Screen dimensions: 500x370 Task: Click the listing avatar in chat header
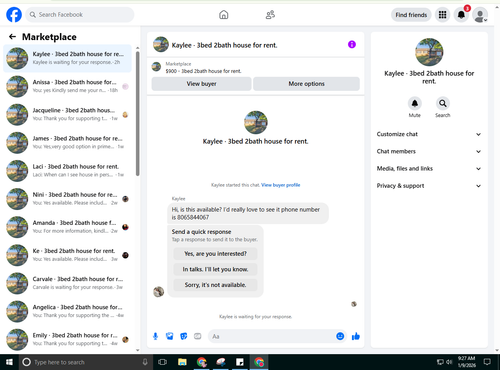(161, 44)
